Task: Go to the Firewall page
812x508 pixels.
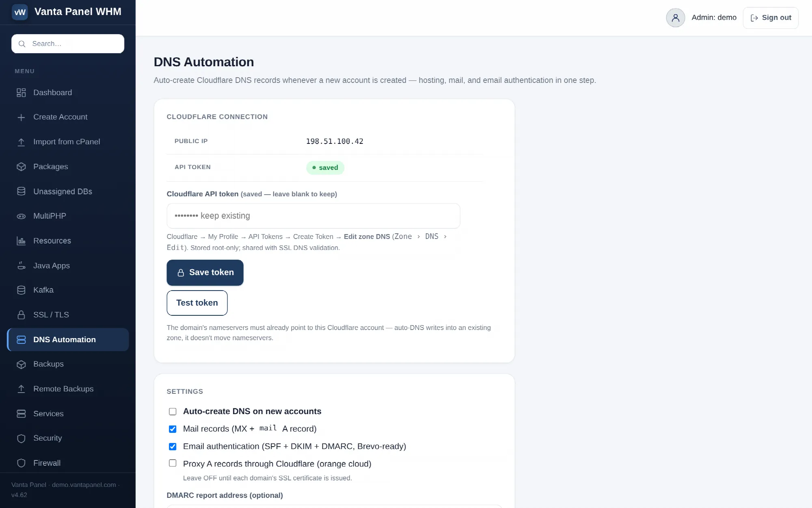Action: click(x=68, y=463)
